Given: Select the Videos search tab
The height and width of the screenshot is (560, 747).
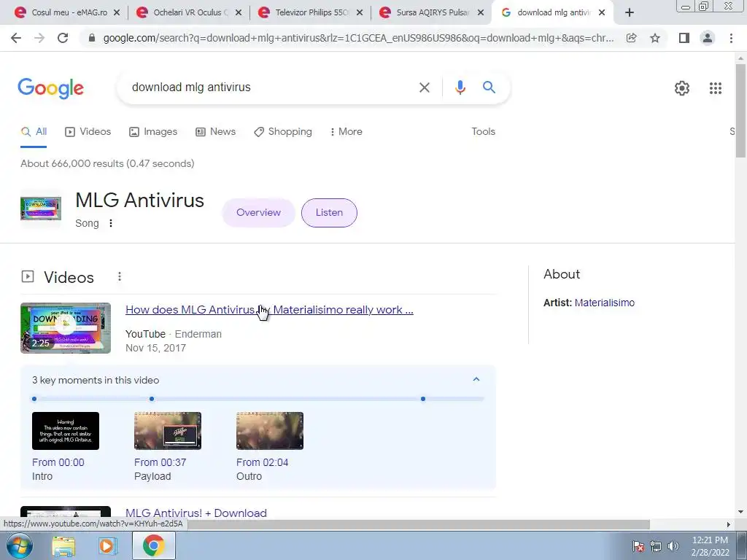Looking at the screenshot, I should click(88, 132).
